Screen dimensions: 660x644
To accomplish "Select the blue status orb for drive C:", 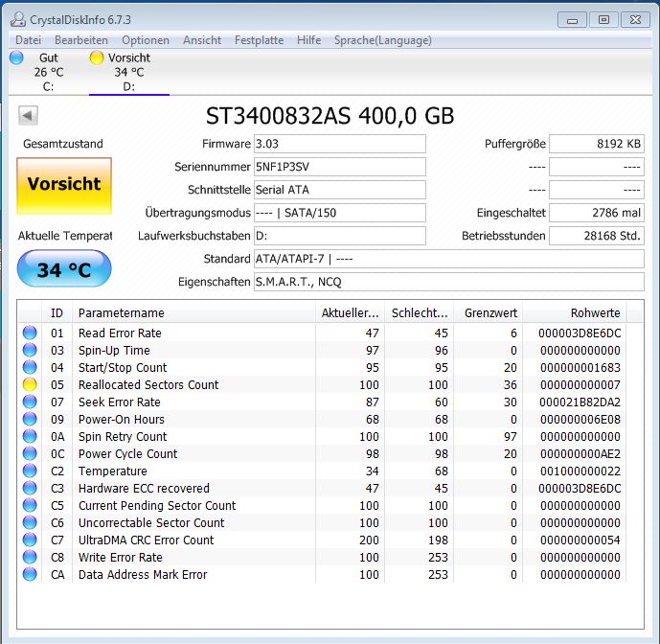I will (x=16, y=57).
